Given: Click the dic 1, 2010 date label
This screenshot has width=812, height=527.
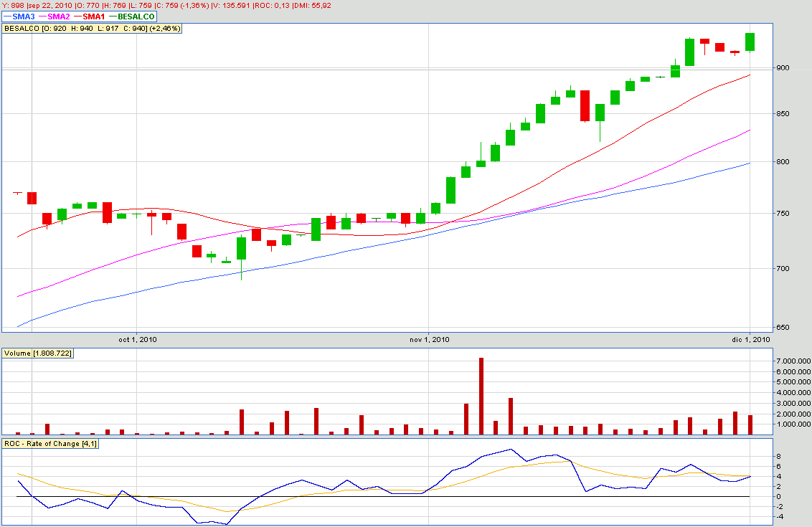Looking at the screenshot, I should (x=751, y=340).
